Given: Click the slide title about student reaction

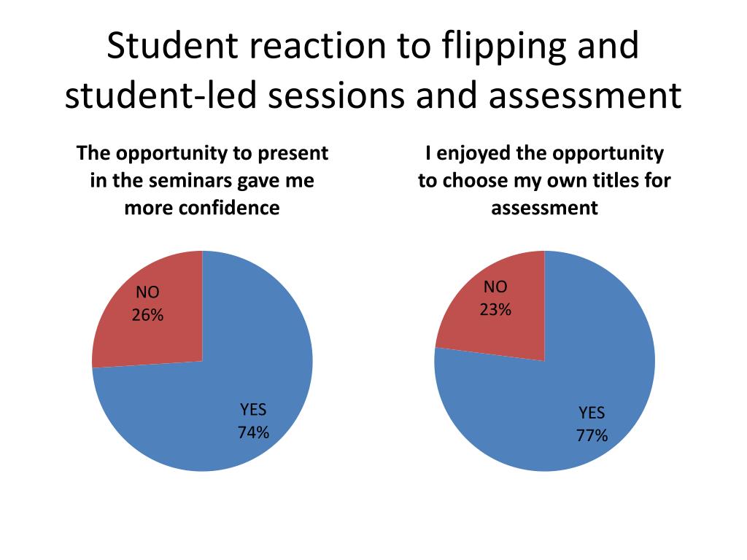Looking at the screenshot, I should pyautogui.click(x=373, y=71).
